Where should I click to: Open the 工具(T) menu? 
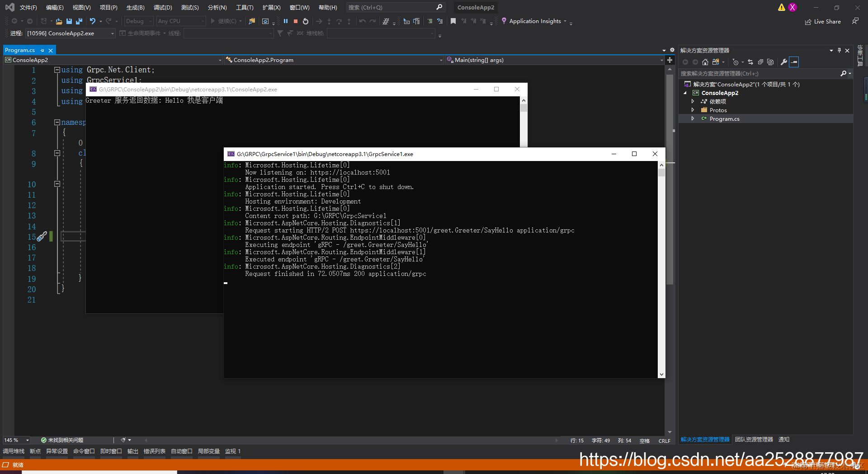245,7
